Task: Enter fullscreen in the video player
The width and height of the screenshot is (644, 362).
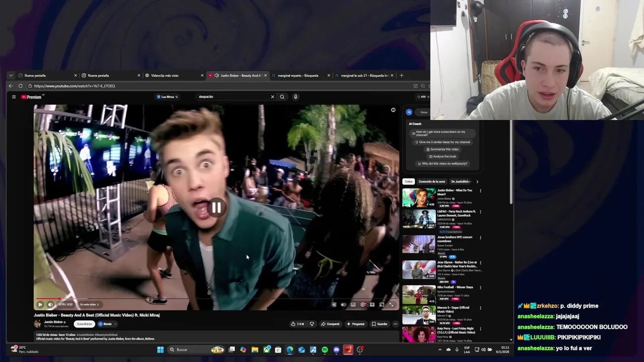Action: pyautogui.click(x=391, y=304)
